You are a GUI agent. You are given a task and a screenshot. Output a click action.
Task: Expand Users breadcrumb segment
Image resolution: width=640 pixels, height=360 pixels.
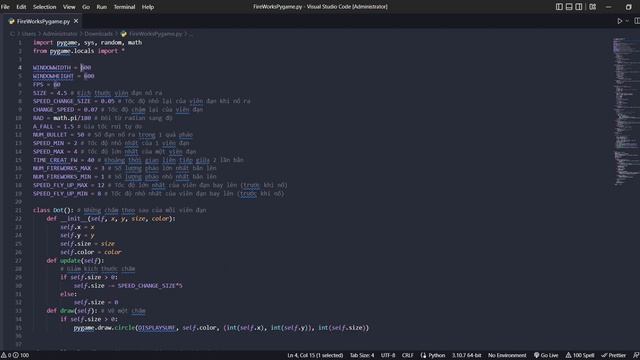pyautogui.click(x=29, y=34)
